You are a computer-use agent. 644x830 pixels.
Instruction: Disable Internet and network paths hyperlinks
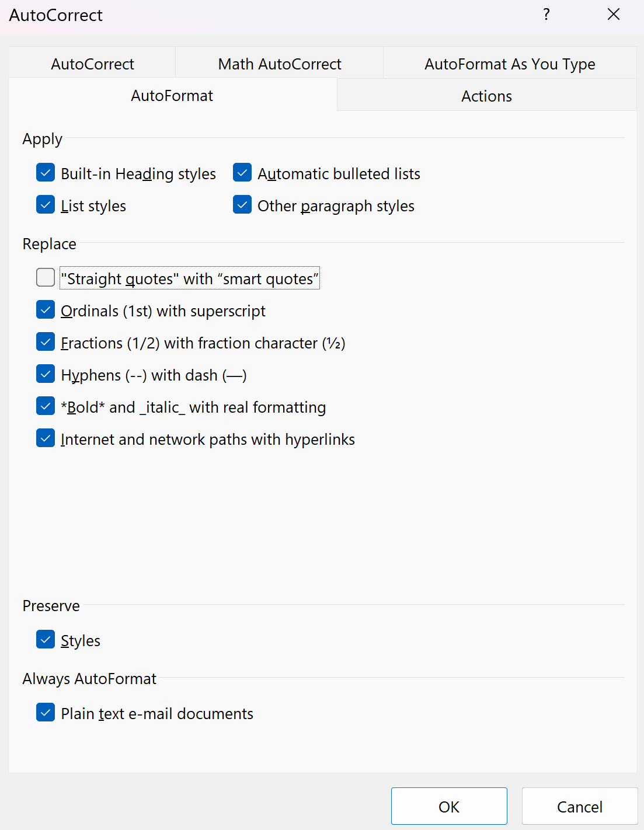tap(46, 439)
